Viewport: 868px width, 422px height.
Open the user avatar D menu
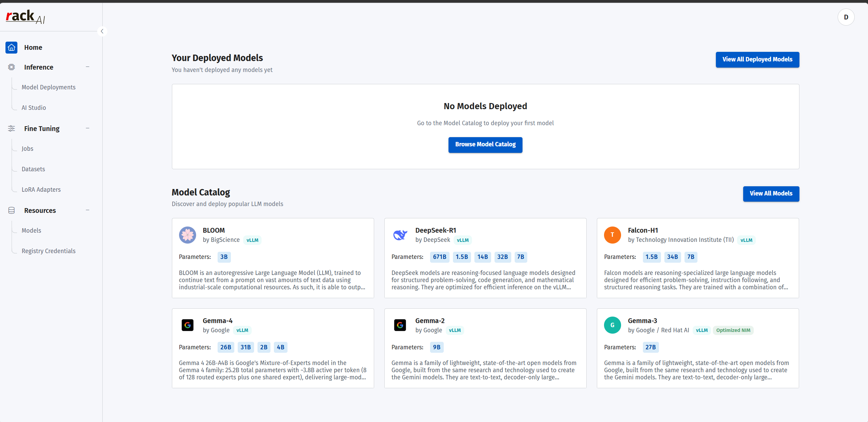(x=846, y=17)
